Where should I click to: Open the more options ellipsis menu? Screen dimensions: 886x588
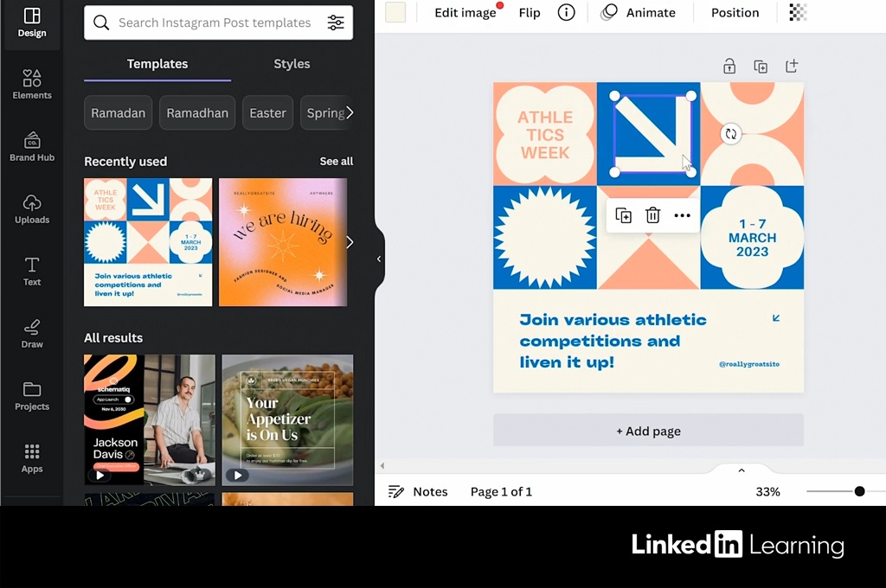682,215
